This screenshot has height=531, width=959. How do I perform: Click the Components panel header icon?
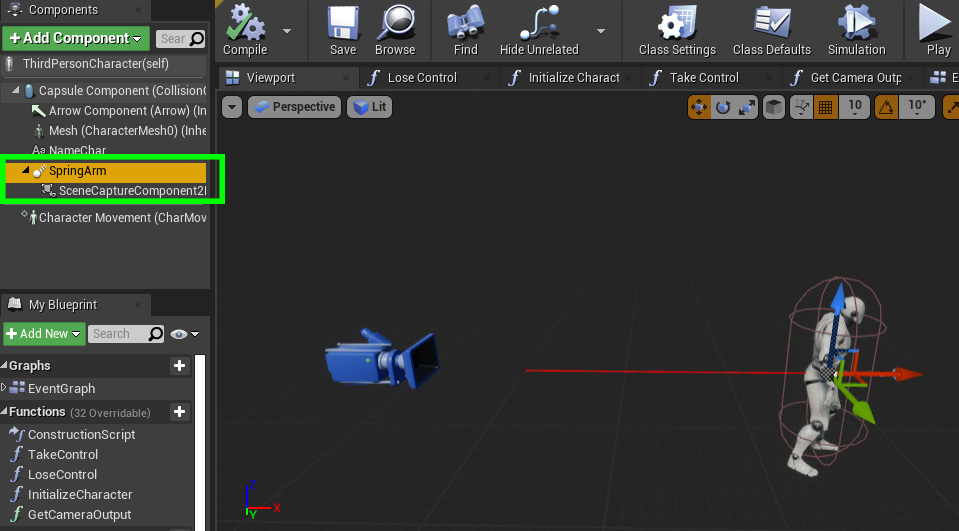(x=15, y=9)
